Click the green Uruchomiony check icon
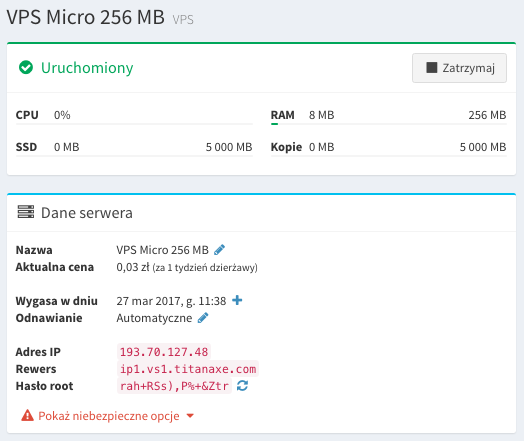This screenshot has width=524, height=441. pos(26,67)
